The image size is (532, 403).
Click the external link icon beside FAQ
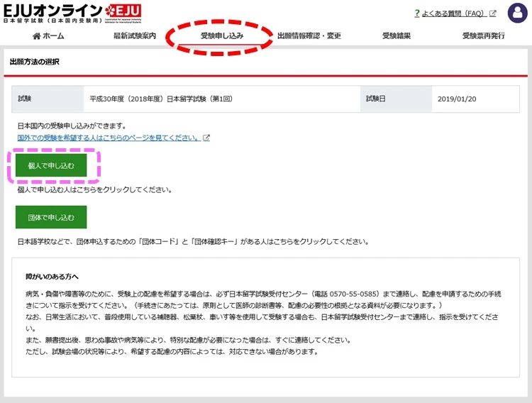(493, 13)
